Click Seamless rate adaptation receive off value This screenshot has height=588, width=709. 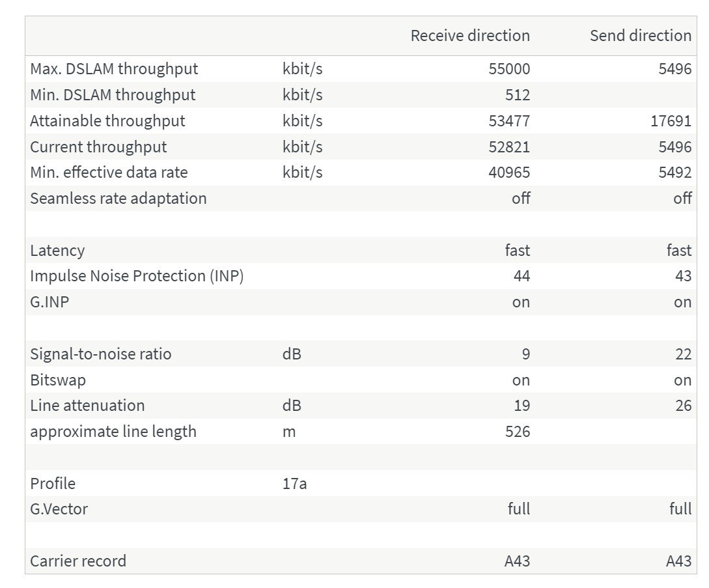click(x=521, y=198)
